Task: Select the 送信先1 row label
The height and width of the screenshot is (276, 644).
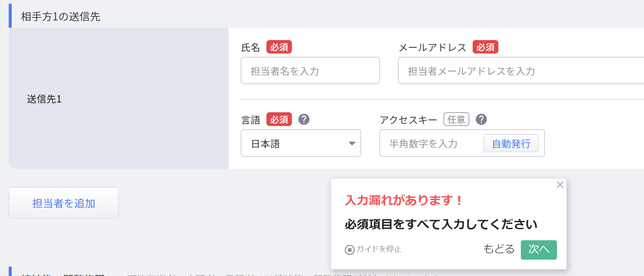Action: 44,99
